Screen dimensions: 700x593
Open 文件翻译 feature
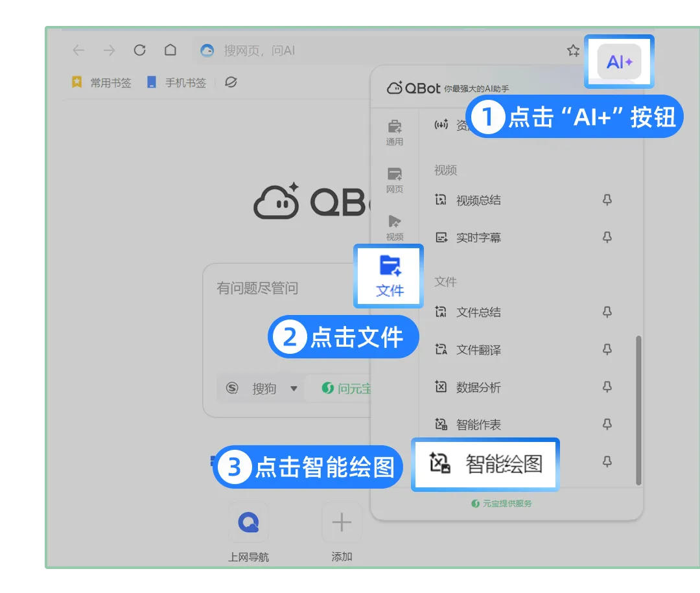point(478,349)
